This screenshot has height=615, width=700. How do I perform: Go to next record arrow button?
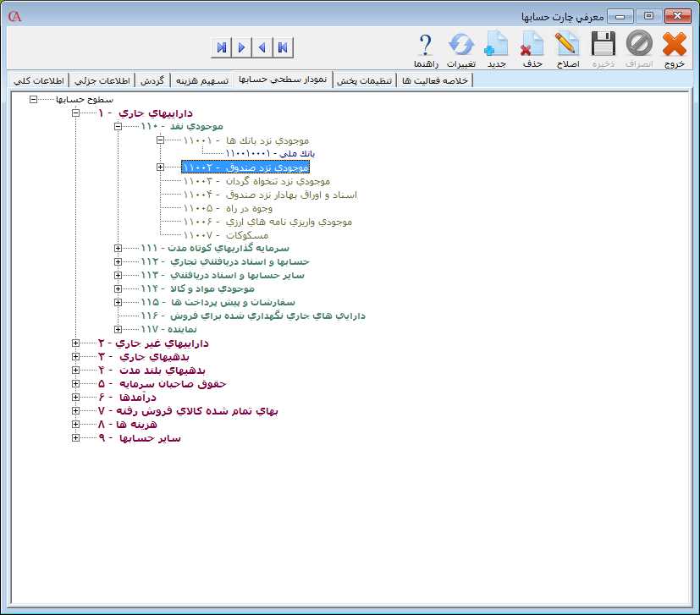coord(241,47)
